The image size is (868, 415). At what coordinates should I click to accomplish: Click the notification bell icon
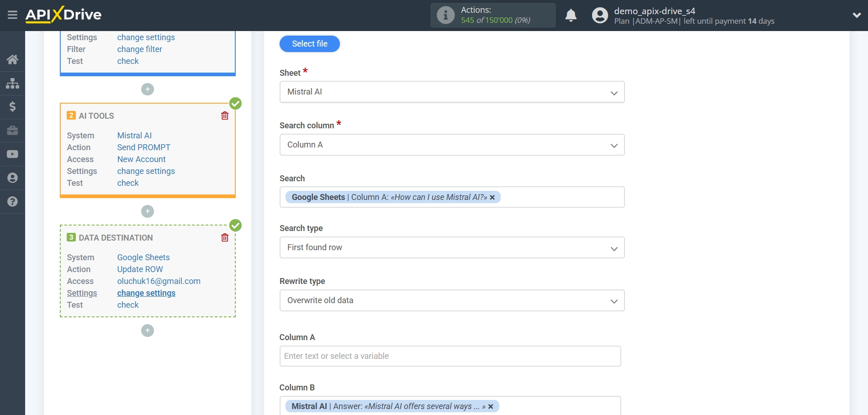571,15
